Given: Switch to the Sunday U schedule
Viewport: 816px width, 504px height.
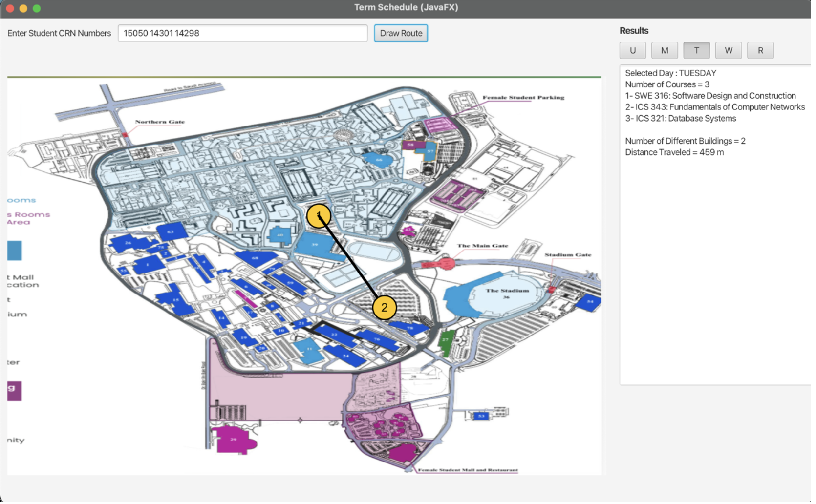Looking at the screenshot, I should (x=632, y=50).
